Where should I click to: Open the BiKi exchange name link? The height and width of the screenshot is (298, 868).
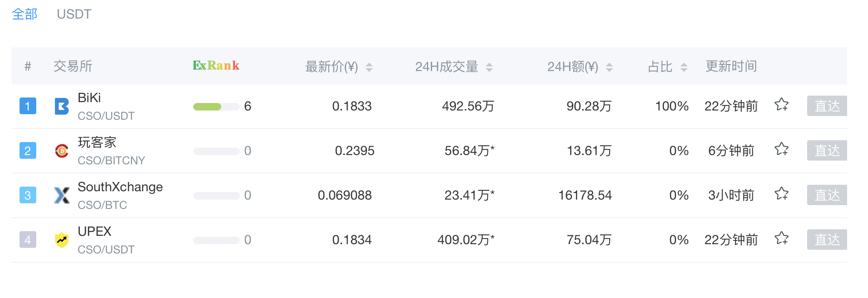(89, 98)
